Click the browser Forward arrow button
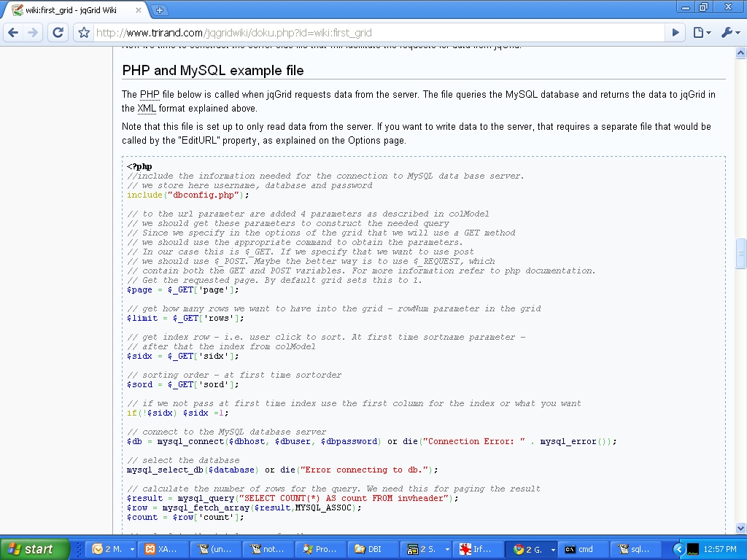Viewport: 747px width, 560px height. pyautogui.click(x=33, y=32)
